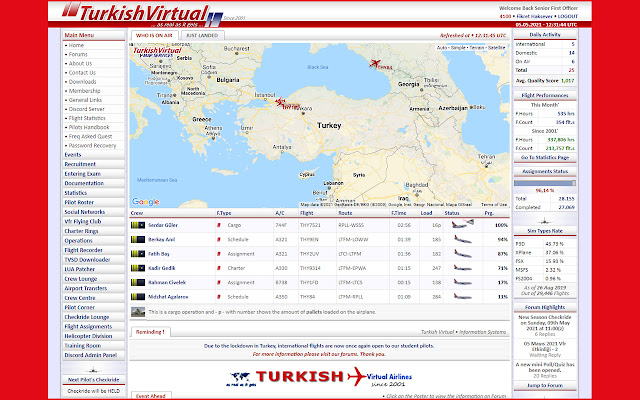Click the F.Type column header

[224, 213]
